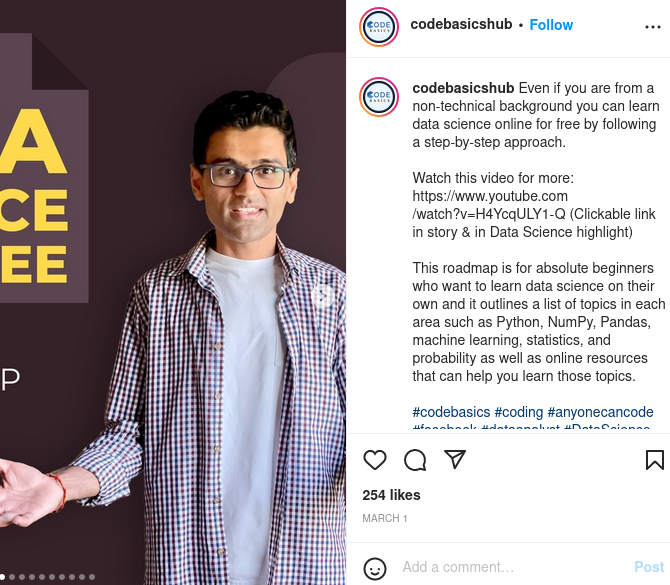The width and height of the screenshot is (670, 585).
Task: Open the MARCH 1 post date link
Action: [384, 518]
